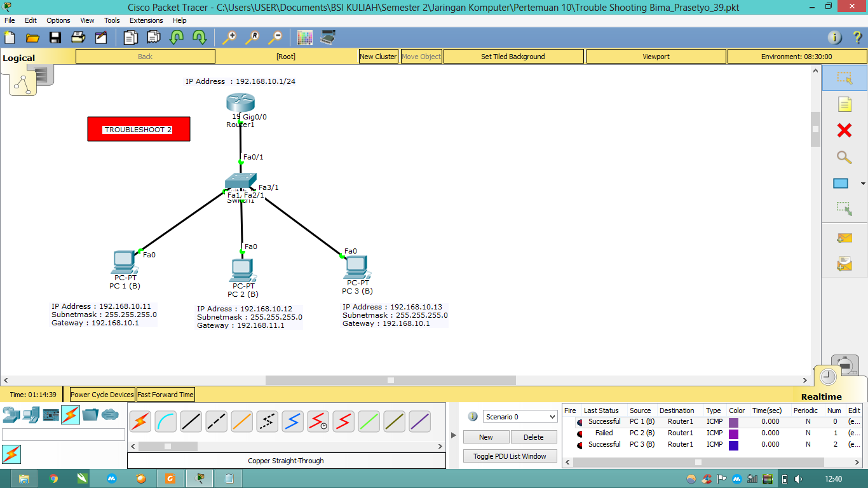Choose the Select tool in right panel
868x488 pixels.
844,78
